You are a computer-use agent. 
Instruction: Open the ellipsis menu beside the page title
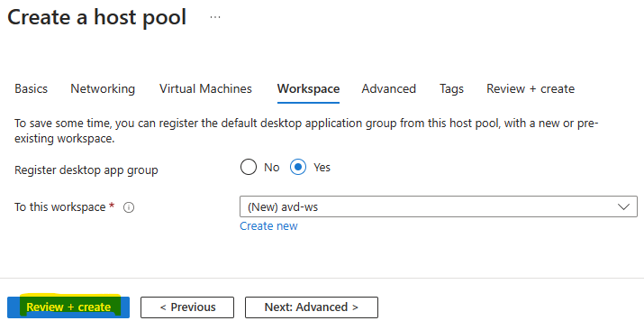point(215,18)
